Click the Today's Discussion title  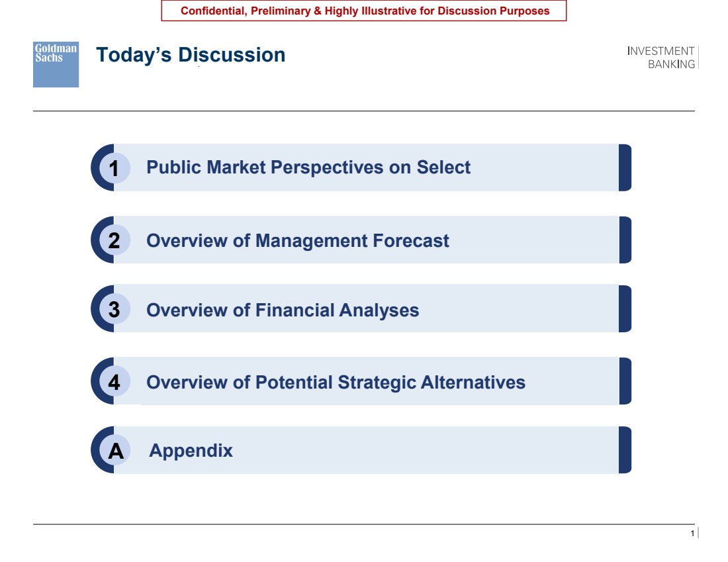pyautogui.click(x=191, y=55)
